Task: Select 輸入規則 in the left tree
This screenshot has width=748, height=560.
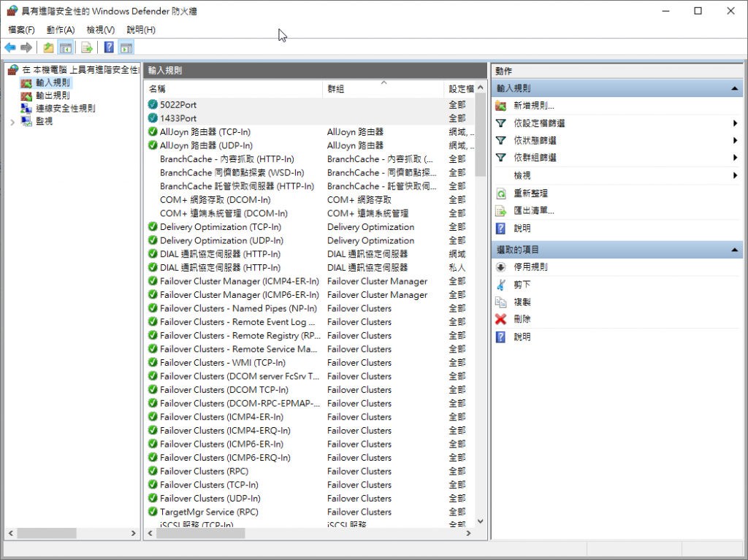Action: [53, 83]
